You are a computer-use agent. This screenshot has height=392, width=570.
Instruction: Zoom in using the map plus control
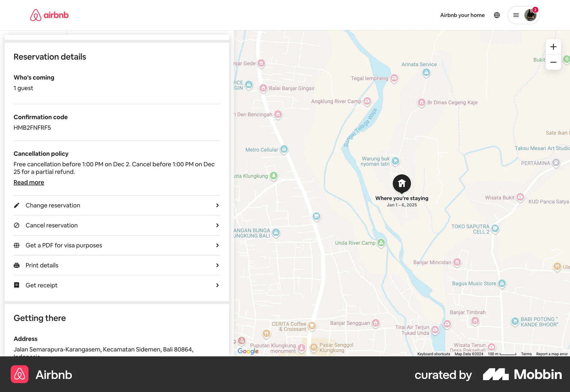tap(553, 47)
